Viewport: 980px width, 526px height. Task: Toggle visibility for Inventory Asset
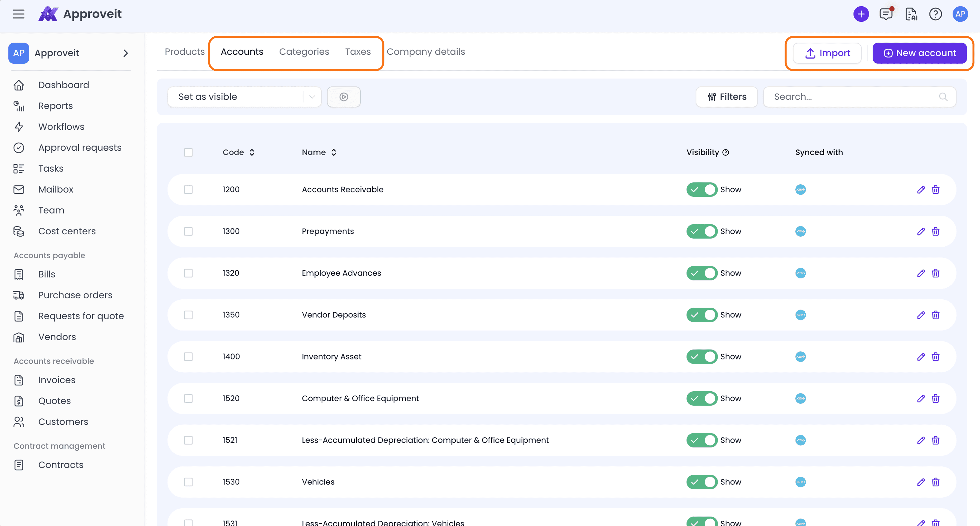[702, 356]
